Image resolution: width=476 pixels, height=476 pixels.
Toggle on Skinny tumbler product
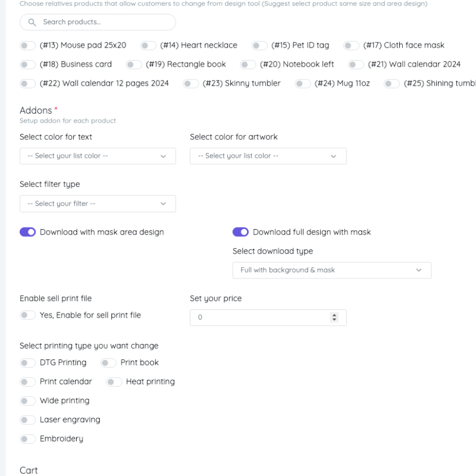190,83
